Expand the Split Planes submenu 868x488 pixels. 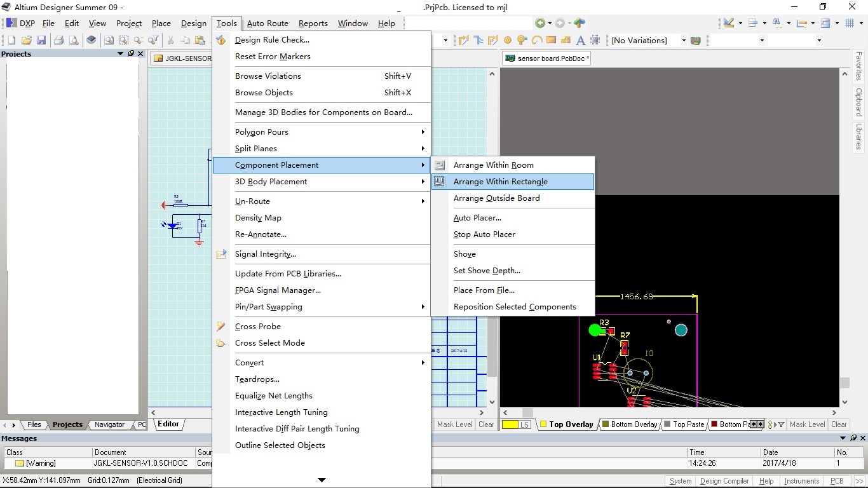coord(322,149)
